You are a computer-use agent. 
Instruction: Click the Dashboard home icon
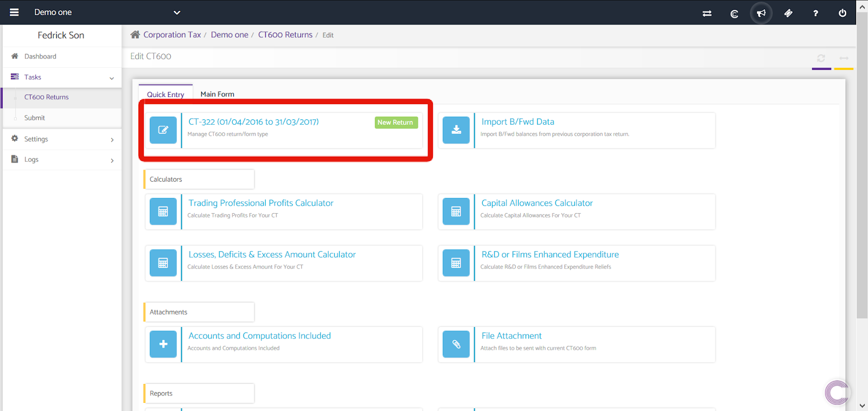[15, 56]
